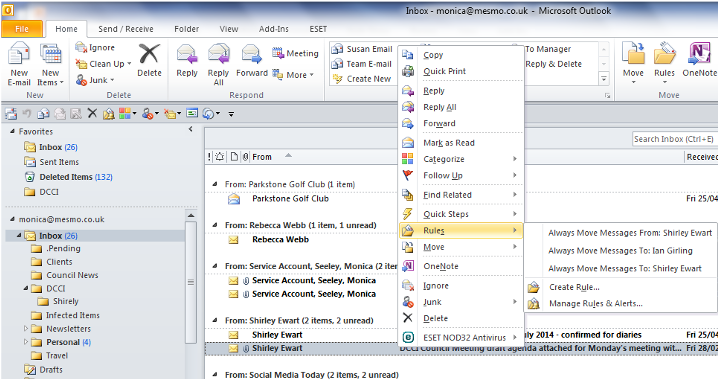Click delete X icon in quick access toolbar
Viewport: 718px width, 379px height.
pos(92,113)
